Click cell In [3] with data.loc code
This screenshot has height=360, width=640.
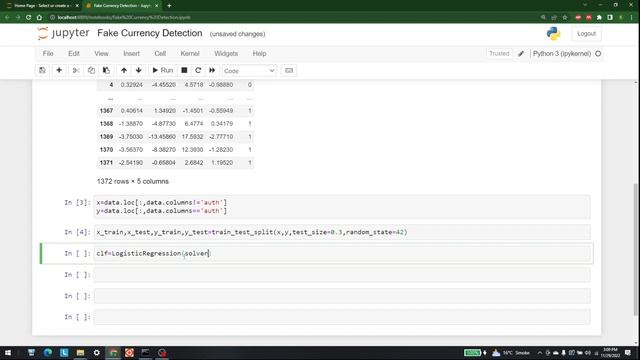(342, 207)
